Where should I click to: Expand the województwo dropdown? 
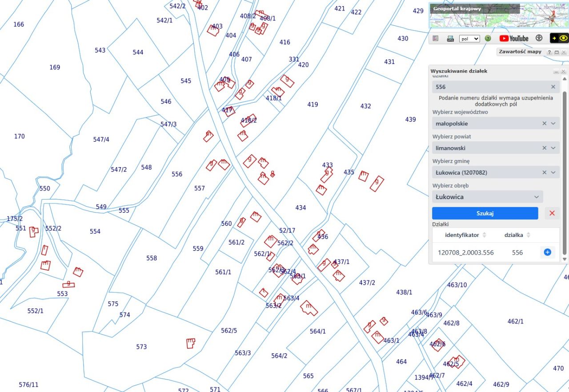tap(553, 124)
